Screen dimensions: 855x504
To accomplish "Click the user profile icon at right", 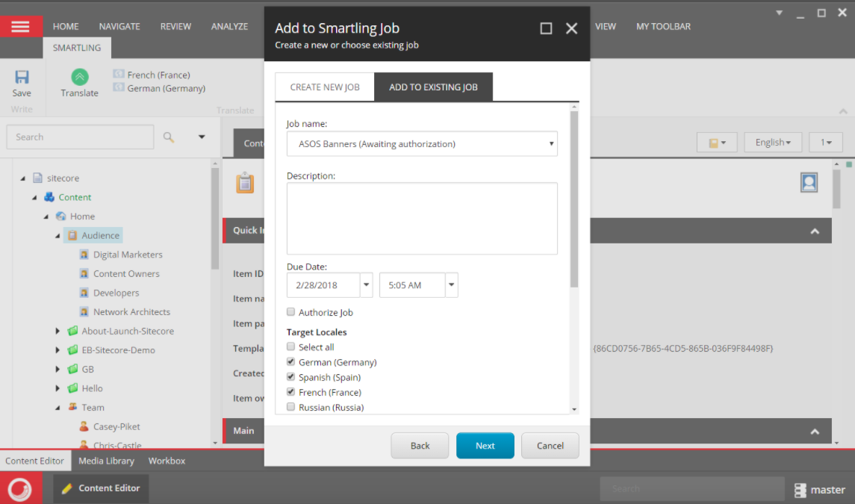I will point(809,182).
